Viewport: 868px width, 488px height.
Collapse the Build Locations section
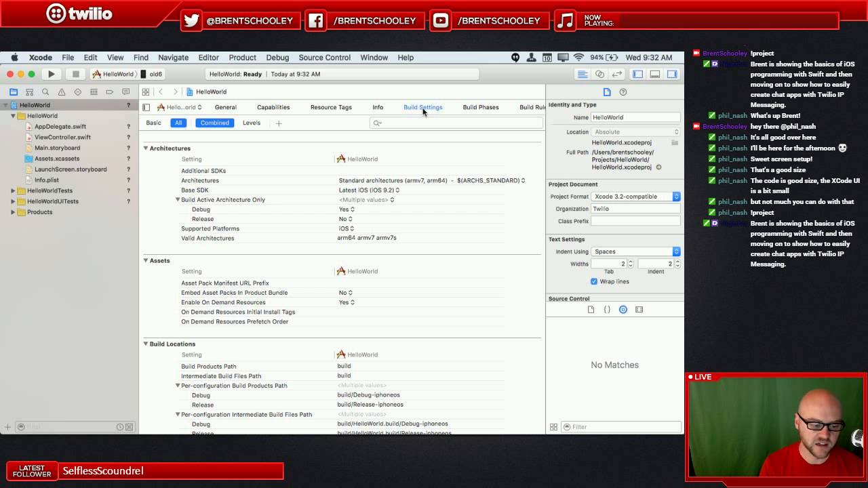(x=145, y=344)
